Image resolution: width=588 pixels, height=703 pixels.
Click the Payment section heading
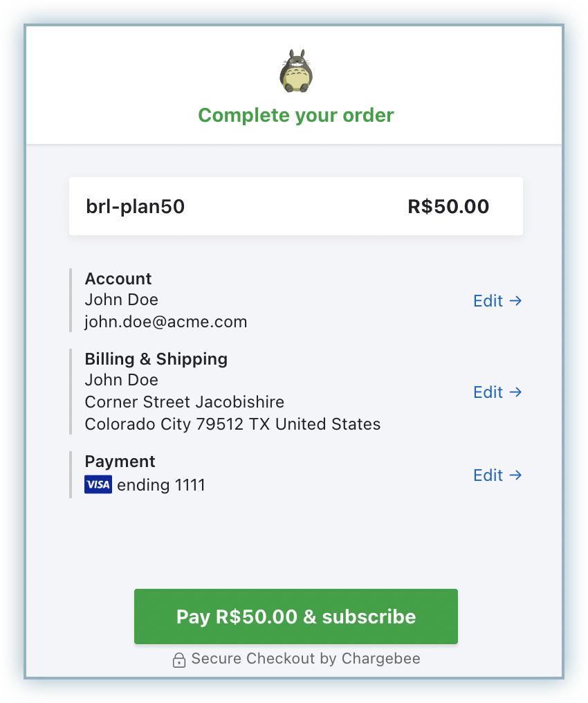pyautogui.click(x=120, y=462)
